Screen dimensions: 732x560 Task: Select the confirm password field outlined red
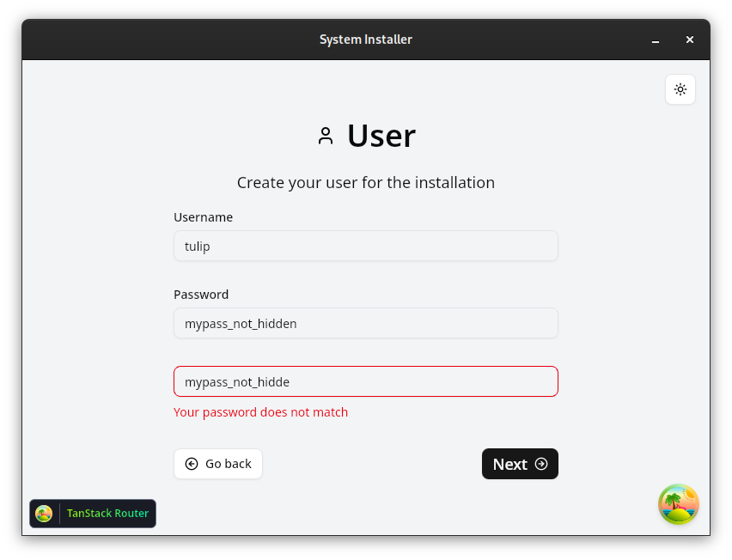pos(366,381)
